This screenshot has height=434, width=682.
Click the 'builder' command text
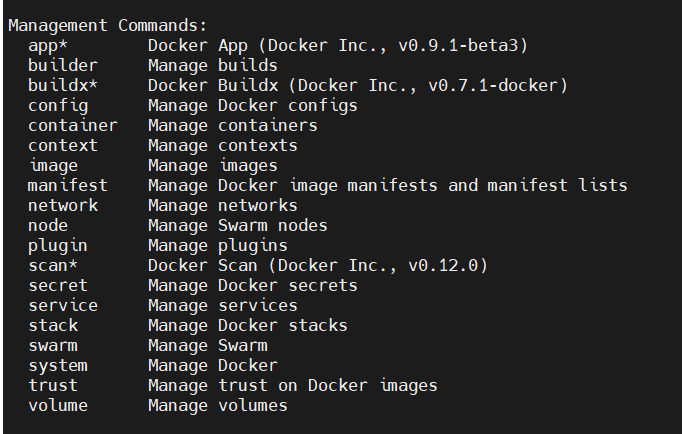tap(63, 66)
